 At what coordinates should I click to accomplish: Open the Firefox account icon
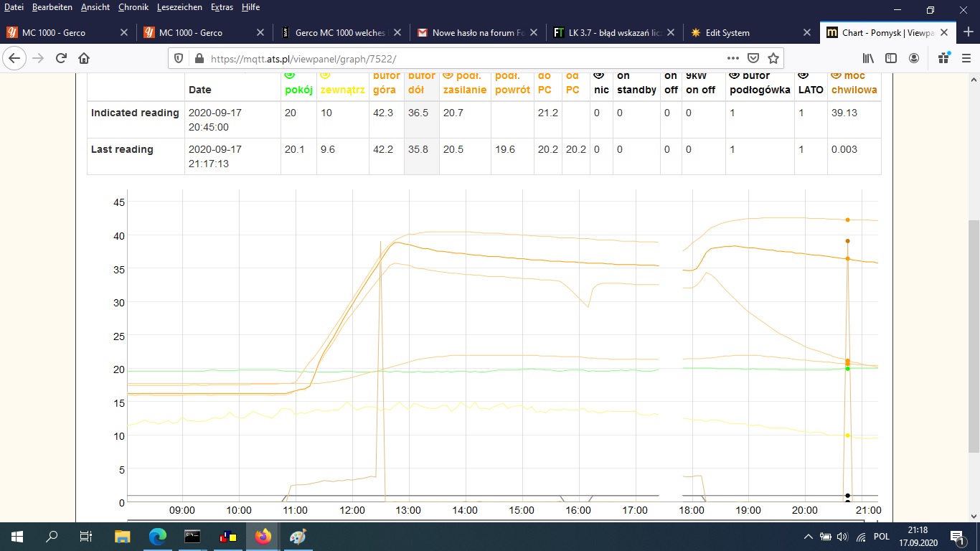914,58
